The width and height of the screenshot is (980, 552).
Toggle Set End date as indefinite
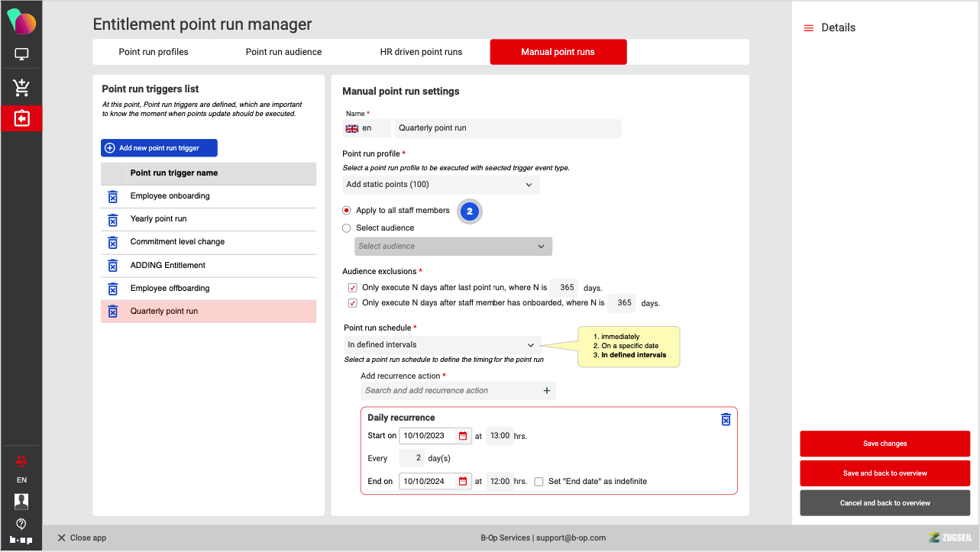[x=539, y=482]
